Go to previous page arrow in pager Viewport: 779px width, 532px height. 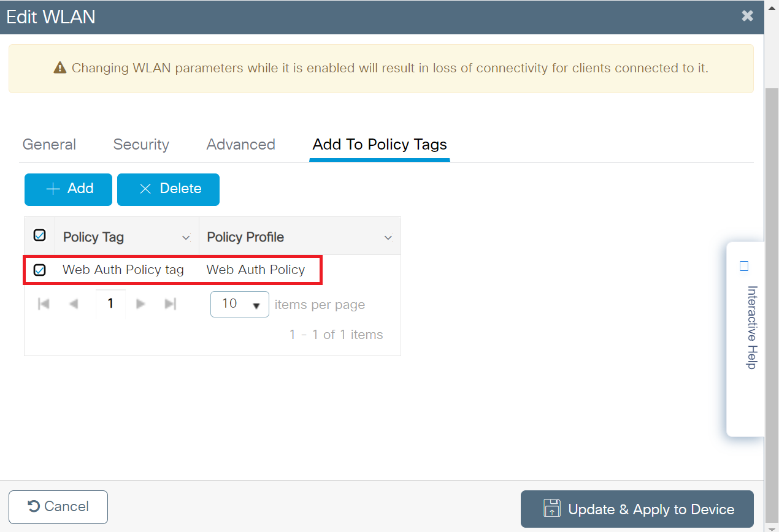[x=74, y=304]
